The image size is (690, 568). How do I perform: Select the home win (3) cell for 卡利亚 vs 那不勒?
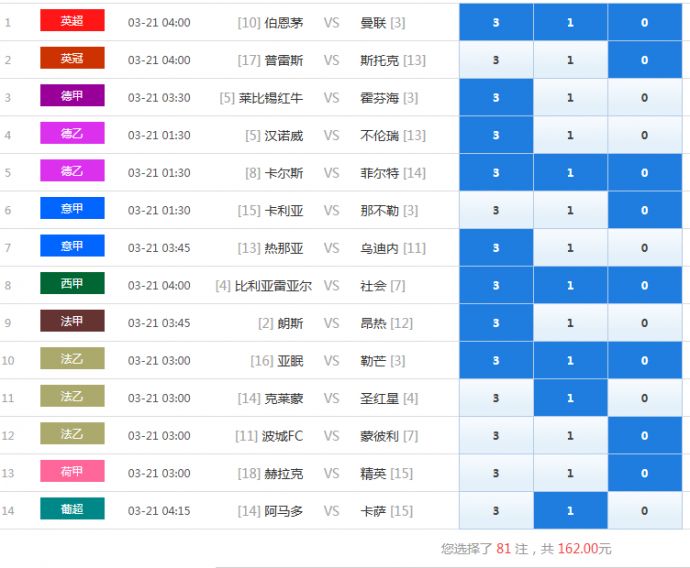point(496,210)
